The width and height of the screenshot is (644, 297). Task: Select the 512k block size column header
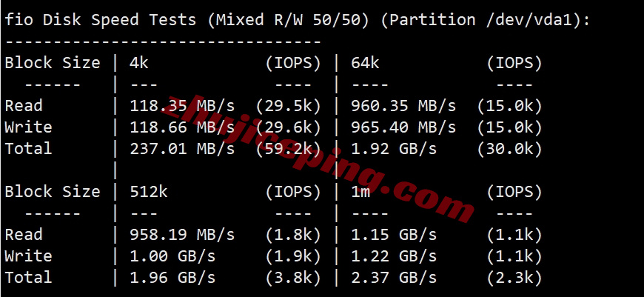click(149, 191)
